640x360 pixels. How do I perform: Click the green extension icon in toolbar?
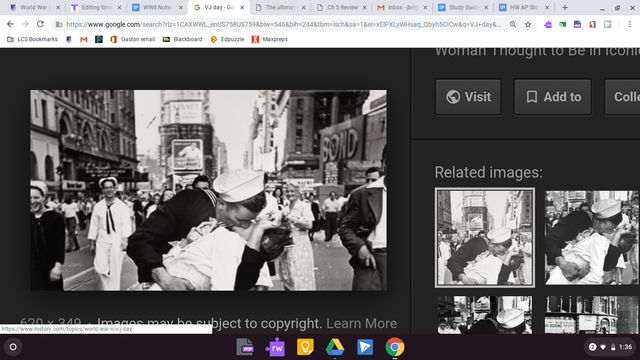click(562, 25)
